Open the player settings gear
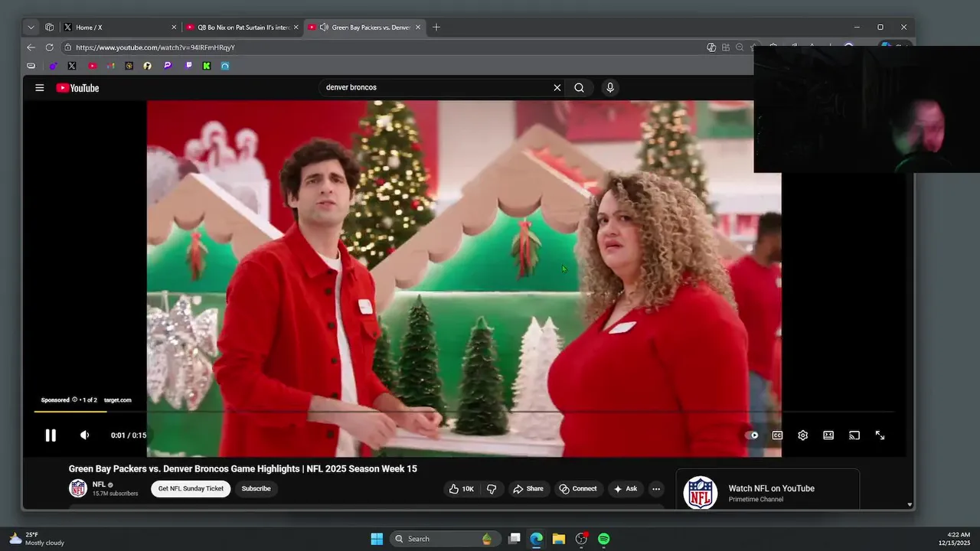The image size is (980, 551). click(802, 435)
